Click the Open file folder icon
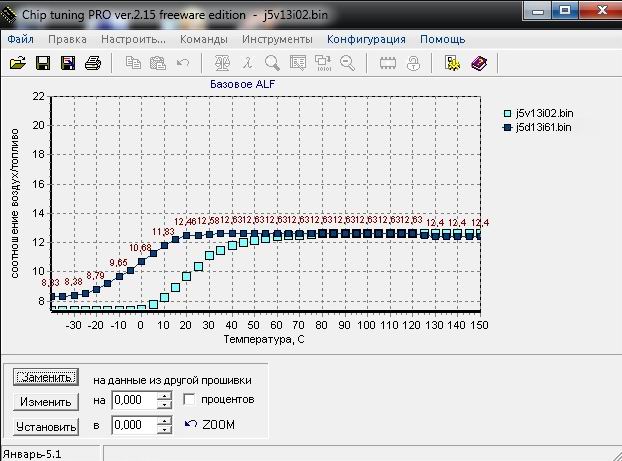The image size is (622, 461). click(x=17, y=63)
